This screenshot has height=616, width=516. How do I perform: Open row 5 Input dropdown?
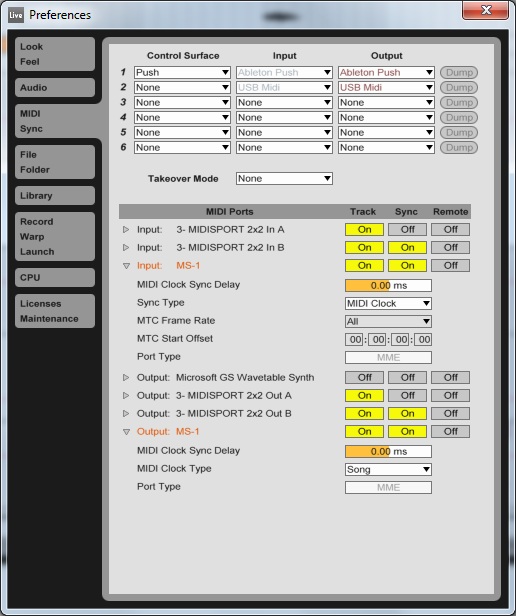coord(284,132)
